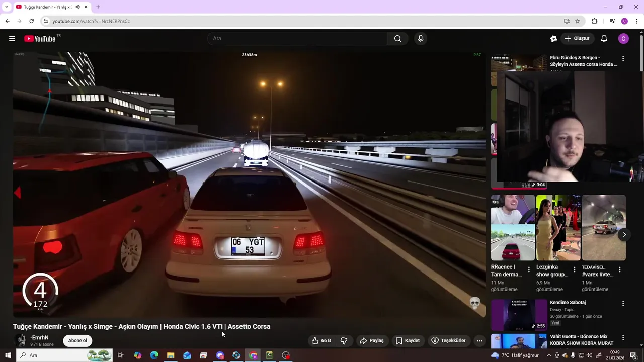This screenshot has height=362, width=644.
Task: Open browser extensions puzzle icon
Action: click(x=595, y=21)
